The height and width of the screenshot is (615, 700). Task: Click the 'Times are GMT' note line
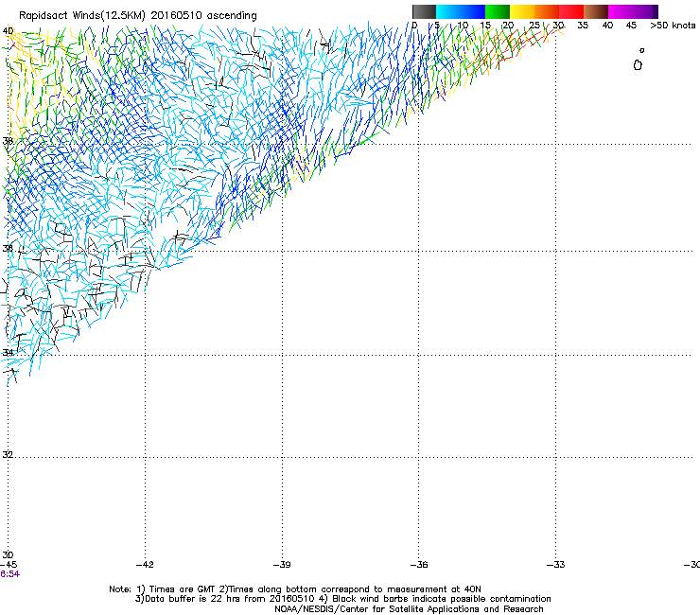click(295, 589)
